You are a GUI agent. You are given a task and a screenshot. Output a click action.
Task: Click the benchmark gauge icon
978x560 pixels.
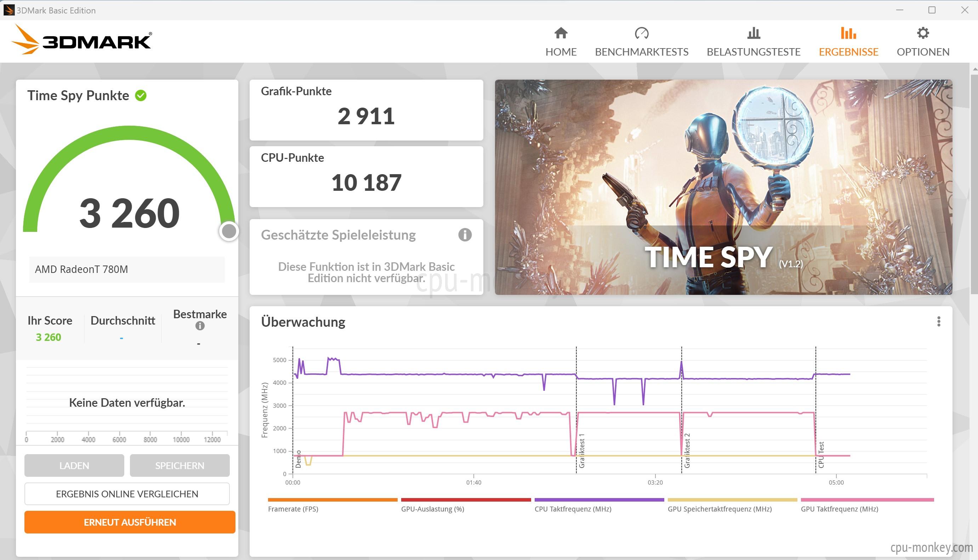(641, 33)
